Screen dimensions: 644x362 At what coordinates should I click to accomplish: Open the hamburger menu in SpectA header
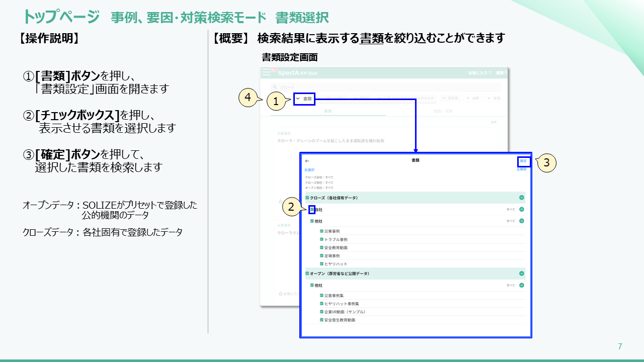point(267,72)
